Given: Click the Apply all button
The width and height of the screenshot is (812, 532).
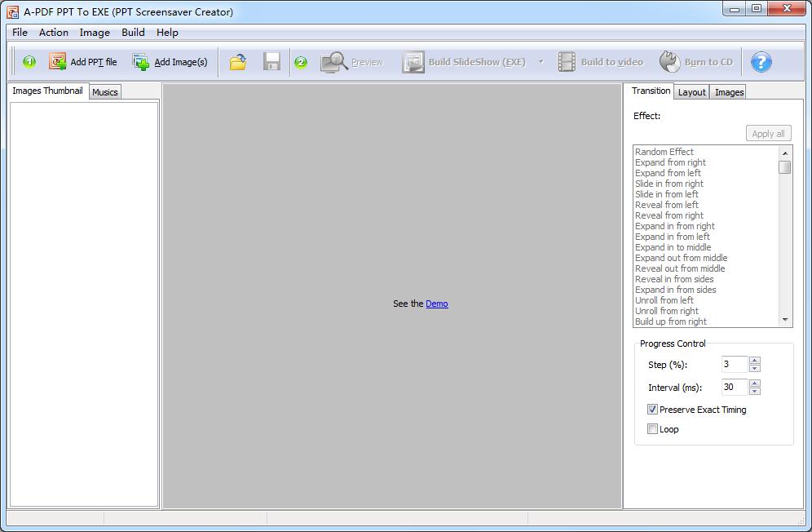Looking at the screenshot, I should coord(769,133).
